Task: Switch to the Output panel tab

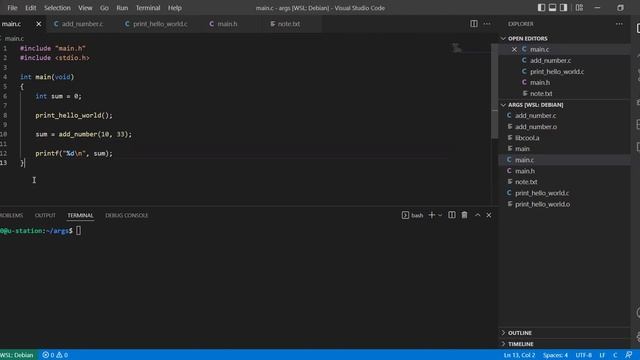Action: [45, 216]
